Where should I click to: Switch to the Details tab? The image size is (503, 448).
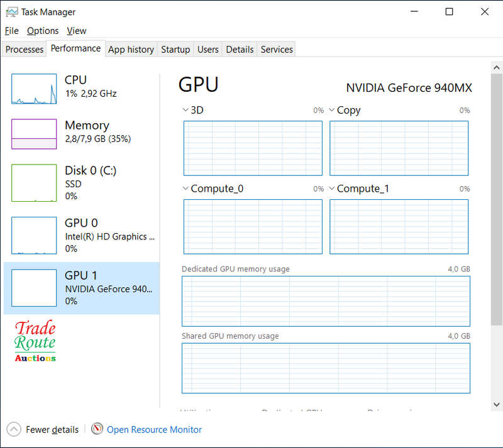(240, 50)
